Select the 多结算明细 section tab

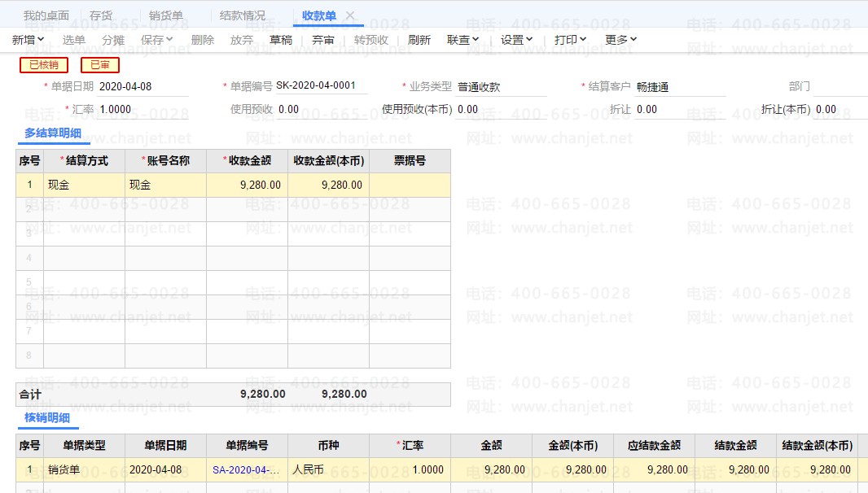click(53, 132)
